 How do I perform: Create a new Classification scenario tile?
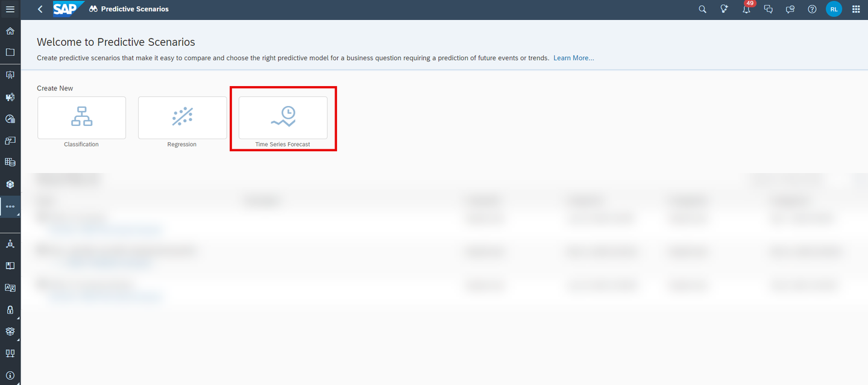click(81, 117)
